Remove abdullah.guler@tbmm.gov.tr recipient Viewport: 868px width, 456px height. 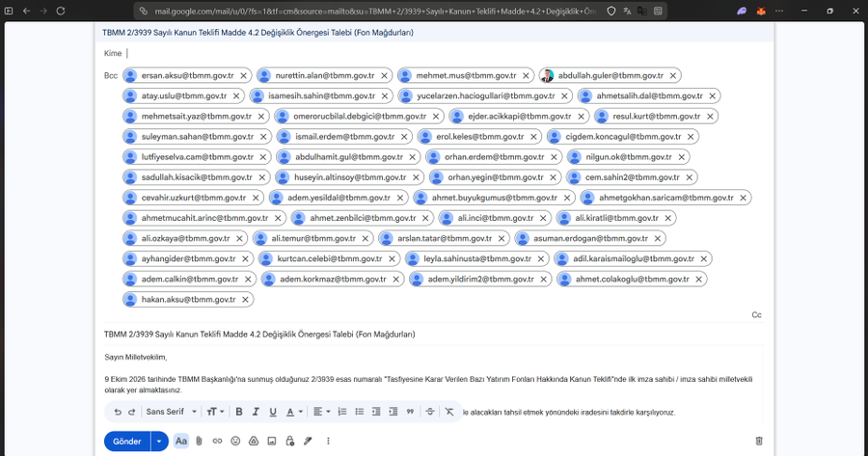pos(673,76)
